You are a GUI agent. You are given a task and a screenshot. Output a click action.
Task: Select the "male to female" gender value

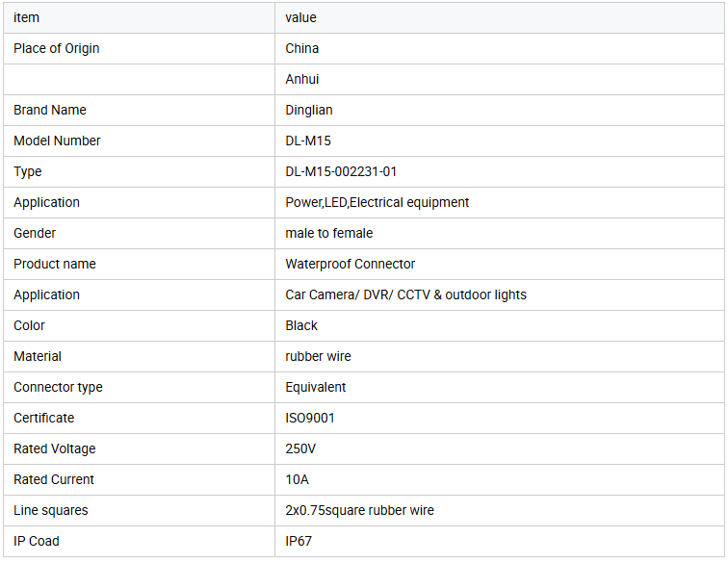(x=329, y=233)
